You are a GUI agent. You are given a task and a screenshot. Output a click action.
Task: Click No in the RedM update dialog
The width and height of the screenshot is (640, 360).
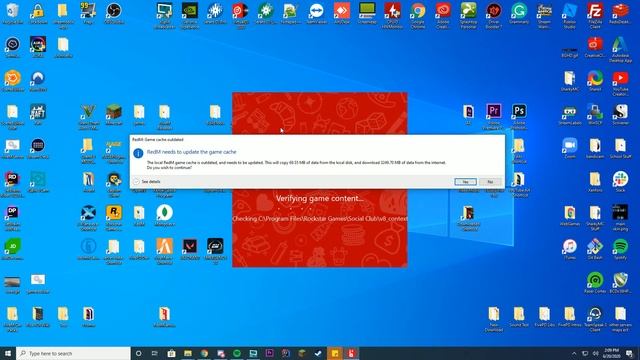490,182
